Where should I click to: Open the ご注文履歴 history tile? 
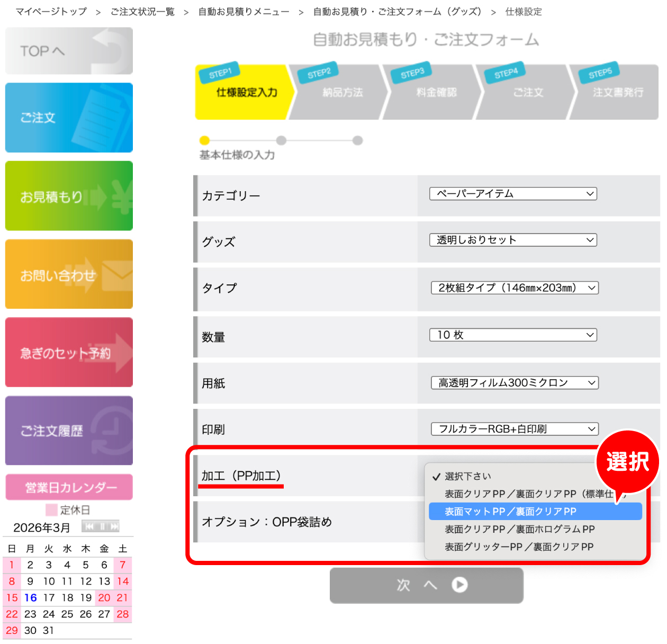coord(69,431)
